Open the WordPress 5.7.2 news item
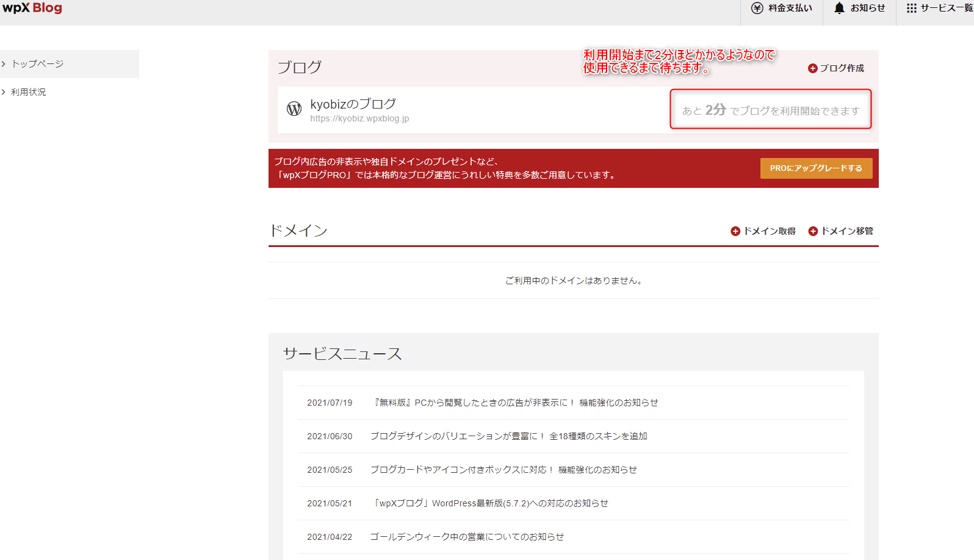The height and width of the screenshot is (560, 974). coord(489,503)
